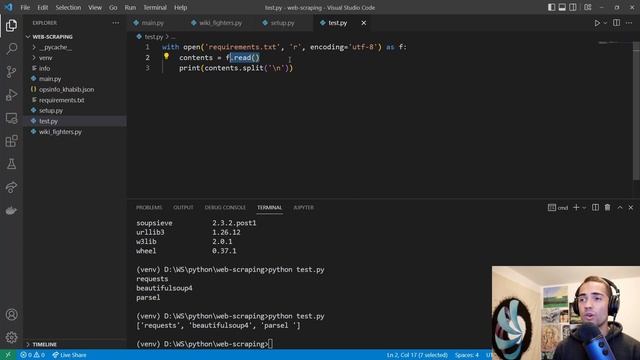Open the Search view icon
This screenshot has width=640, height=360.
[11, 49]
